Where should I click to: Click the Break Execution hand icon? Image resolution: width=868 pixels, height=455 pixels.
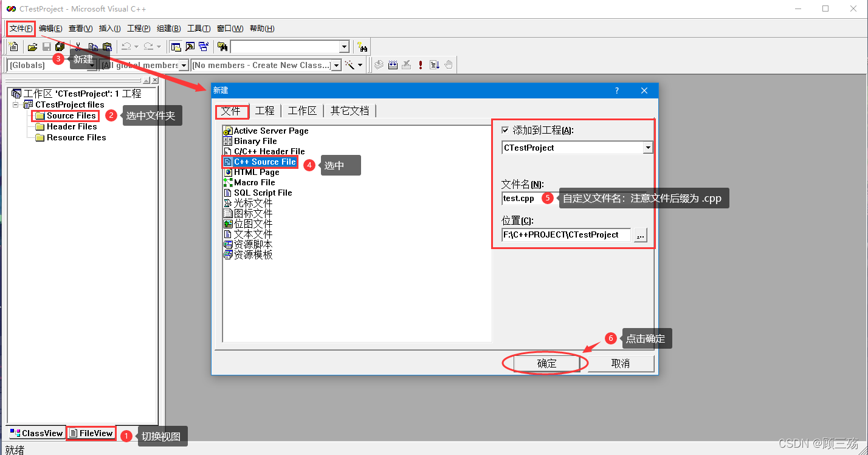click(448, 65)
